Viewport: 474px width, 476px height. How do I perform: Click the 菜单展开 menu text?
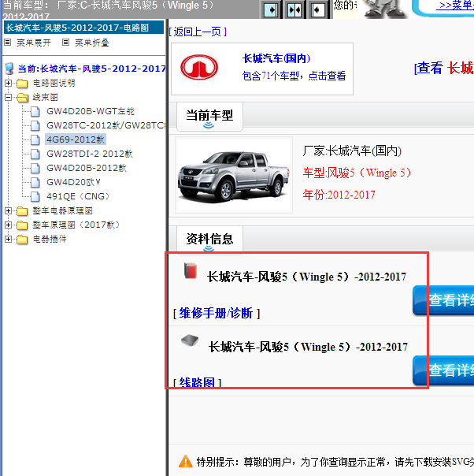(33, 43)
